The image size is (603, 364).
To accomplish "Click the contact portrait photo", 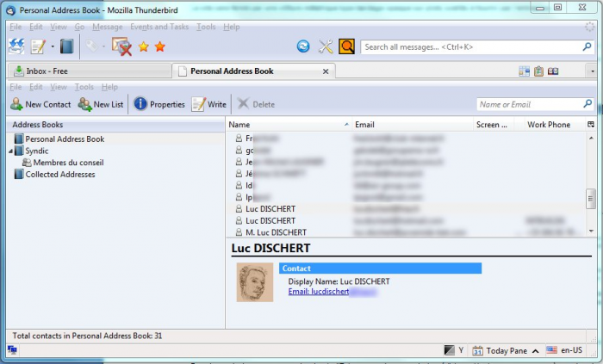I will [x=255, y=282].
